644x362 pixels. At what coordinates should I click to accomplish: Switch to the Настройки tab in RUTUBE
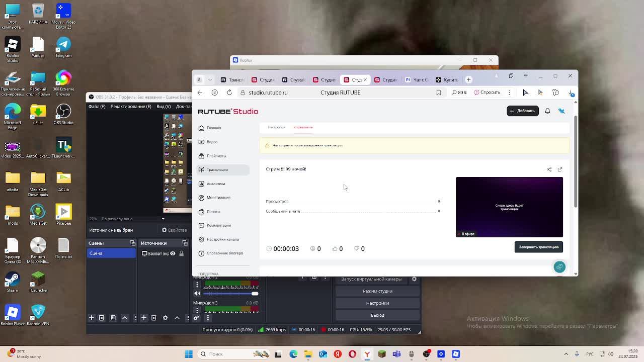click(276, 127)
